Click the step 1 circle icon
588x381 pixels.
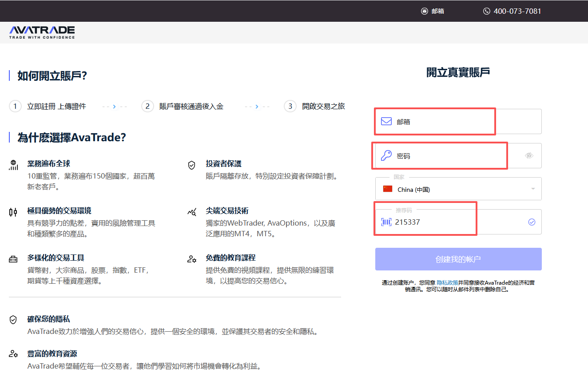point(15,106)
